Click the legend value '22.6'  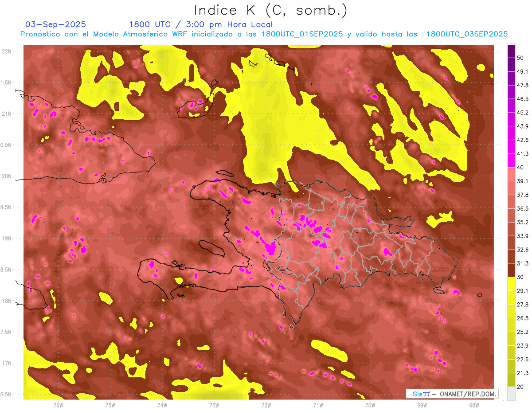point(523,360)
